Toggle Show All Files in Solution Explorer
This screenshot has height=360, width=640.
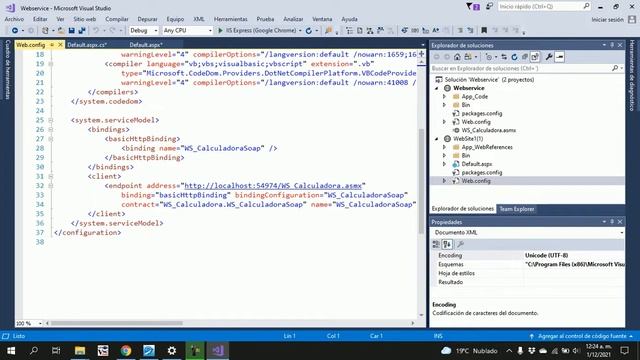click(535, 57)
